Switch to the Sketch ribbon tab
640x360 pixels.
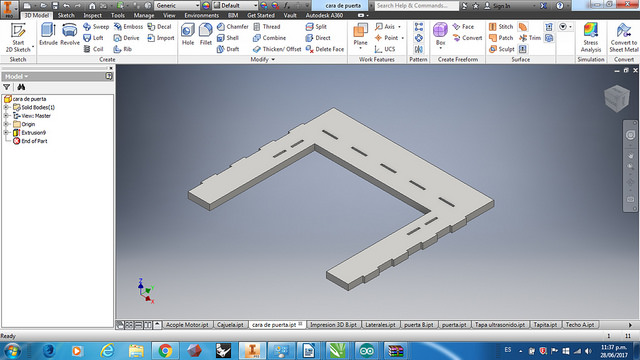(66, 16)
